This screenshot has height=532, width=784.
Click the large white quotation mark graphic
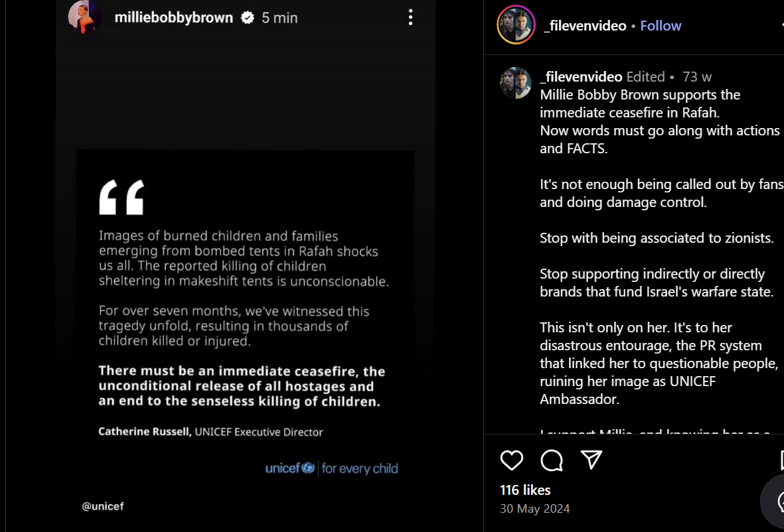pos(121,198)
